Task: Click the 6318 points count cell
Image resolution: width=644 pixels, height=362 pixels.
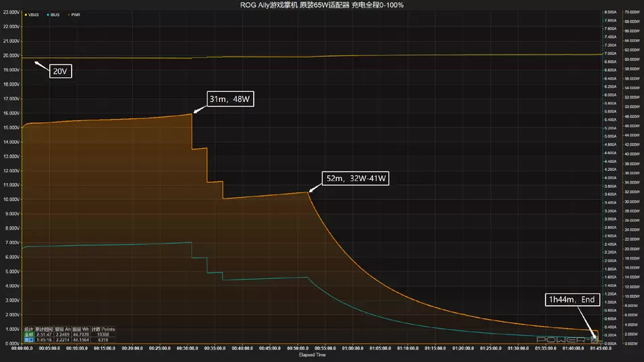Action: pyautogui.click(x=103, y=340)
